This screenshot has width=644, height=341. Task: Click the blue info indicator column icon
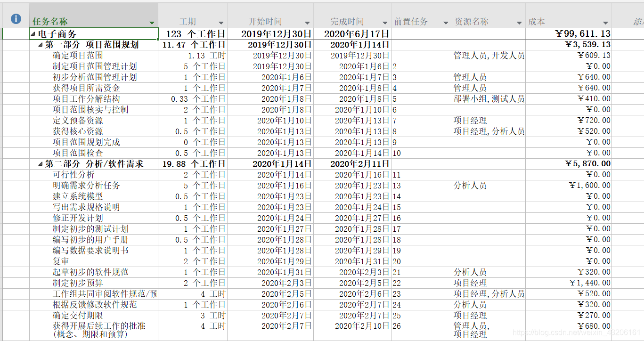(x=16, y=19)
